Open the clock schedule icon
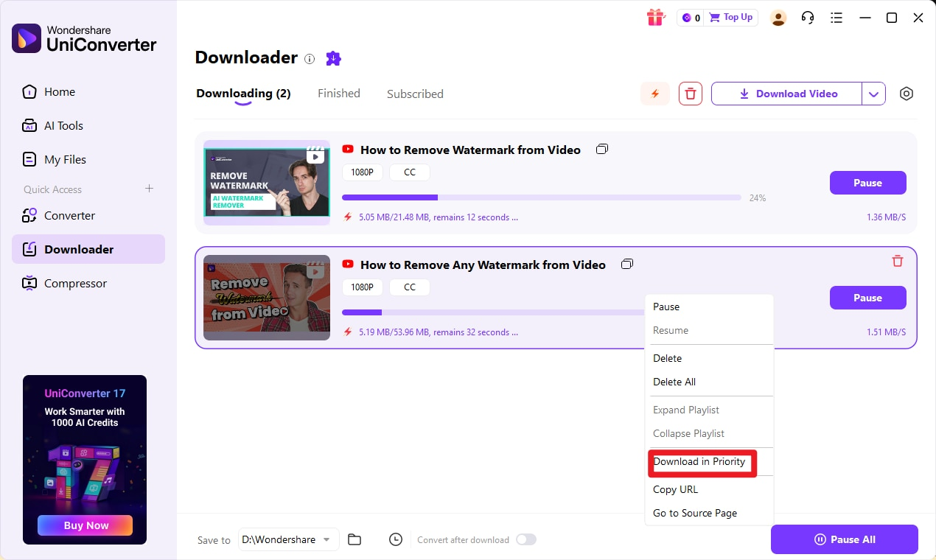This screenshot has width=936, height=560. (x=396, y=539)
